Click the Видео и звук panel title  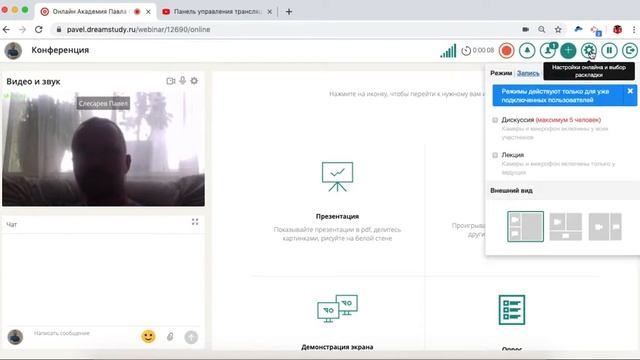click(33, 82)
